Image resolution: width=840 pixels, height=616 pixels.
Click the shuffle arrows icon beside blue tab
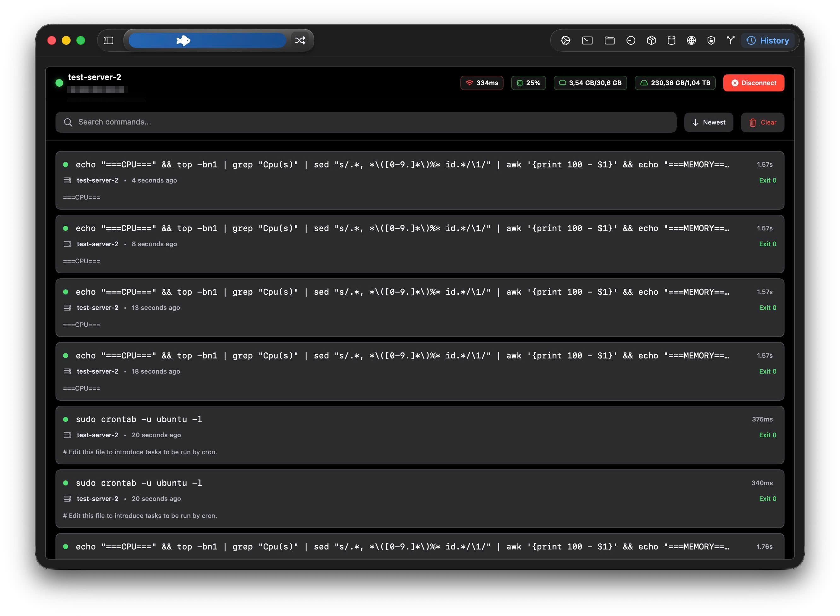coord(300,40)
